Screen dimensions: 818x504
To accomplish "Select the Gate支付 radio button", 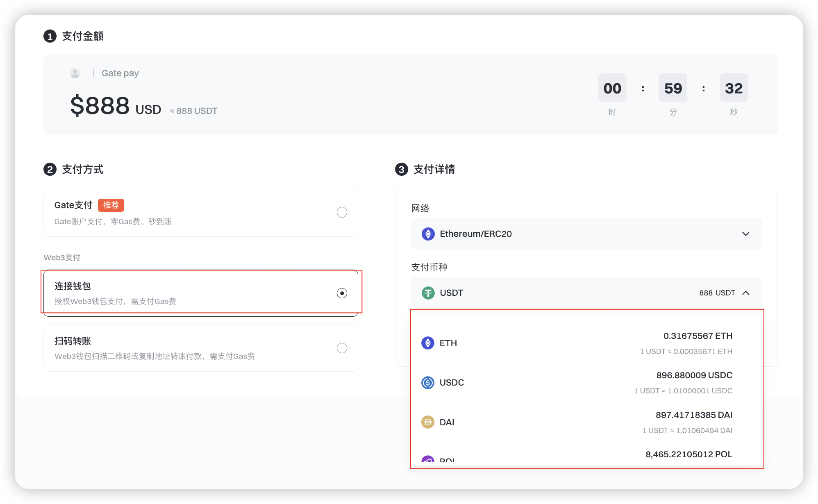I will point(342,212).
